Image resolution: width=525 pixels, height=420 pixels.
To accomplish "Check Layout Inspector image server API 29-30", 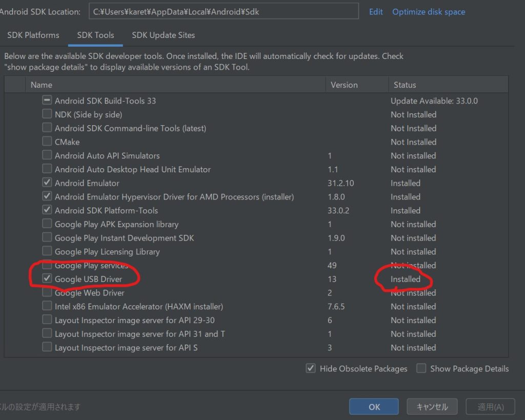I will pos(47,320).
